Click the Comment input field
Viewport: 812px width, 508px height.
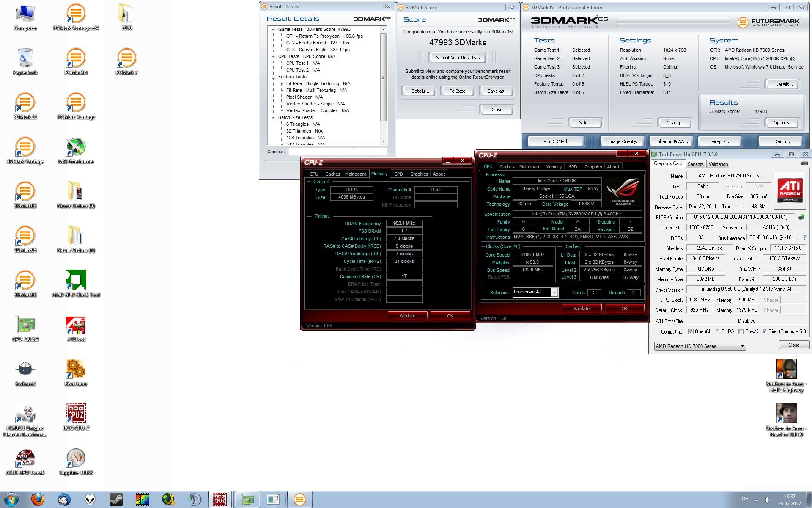tap(338, 152)
